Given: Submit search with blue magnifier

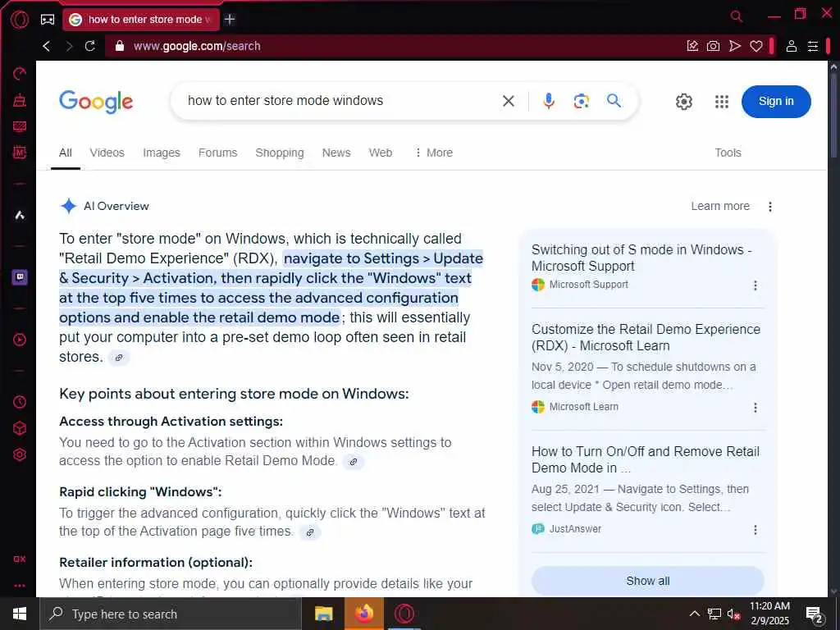Looking at the screenshot, I should [x=614, y=100].
